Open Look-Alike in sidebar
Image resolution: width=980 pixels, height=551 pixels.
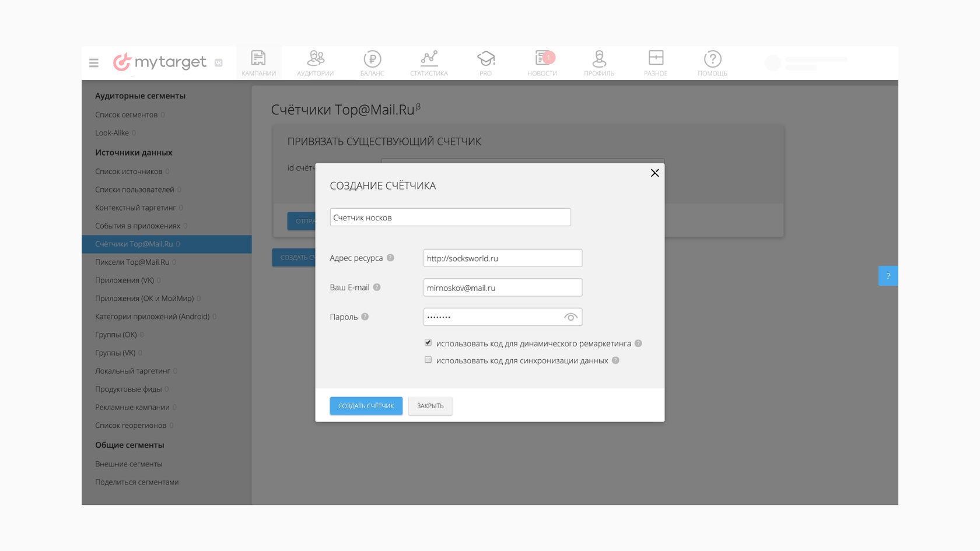tap(112, 133)
